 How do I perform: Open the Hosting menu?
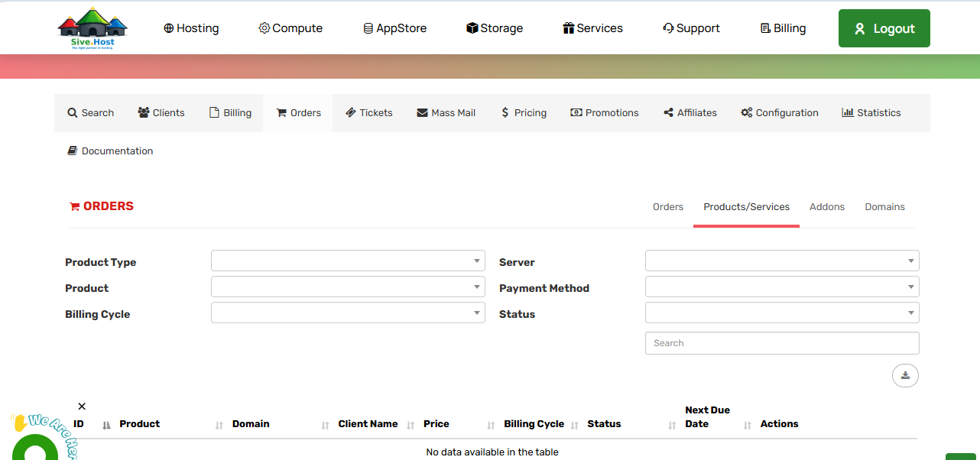191,28
